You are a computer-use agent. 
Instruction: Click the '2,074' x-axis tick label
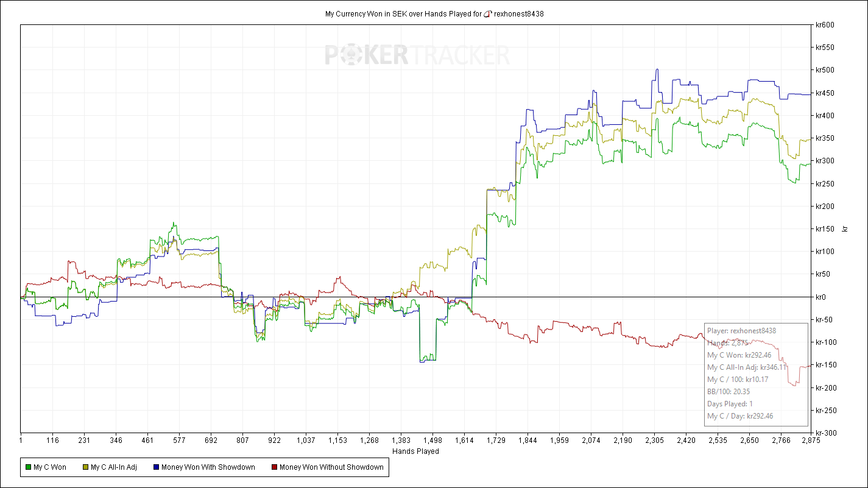click(x=591, y=440)
